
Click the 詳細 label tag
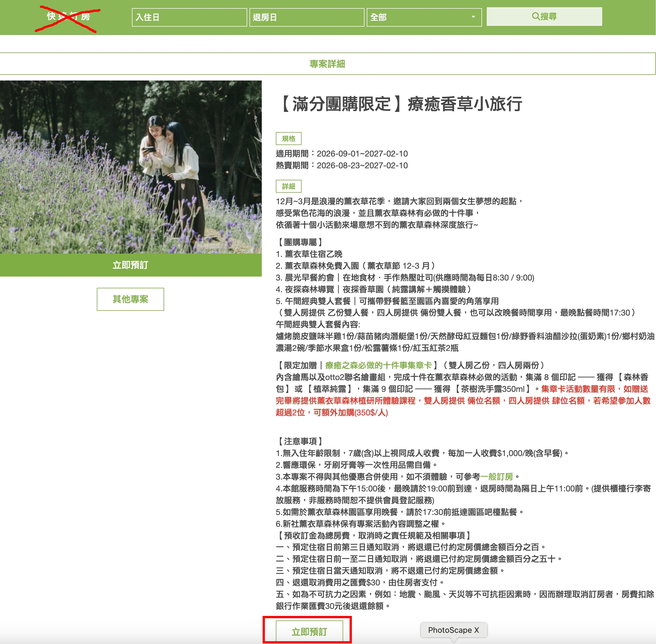point(289,186)
